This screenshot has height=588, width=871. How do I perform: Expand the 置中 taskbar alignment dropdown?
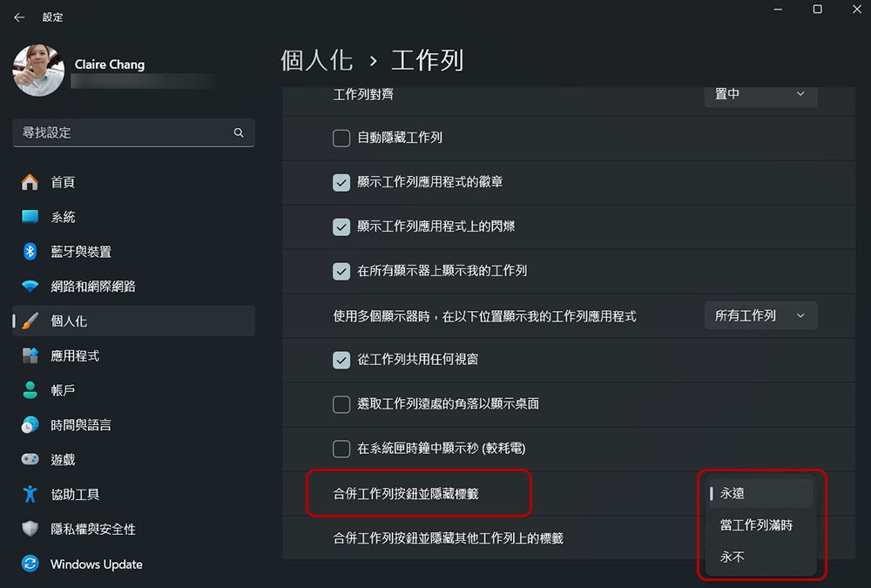pos(760,94)
